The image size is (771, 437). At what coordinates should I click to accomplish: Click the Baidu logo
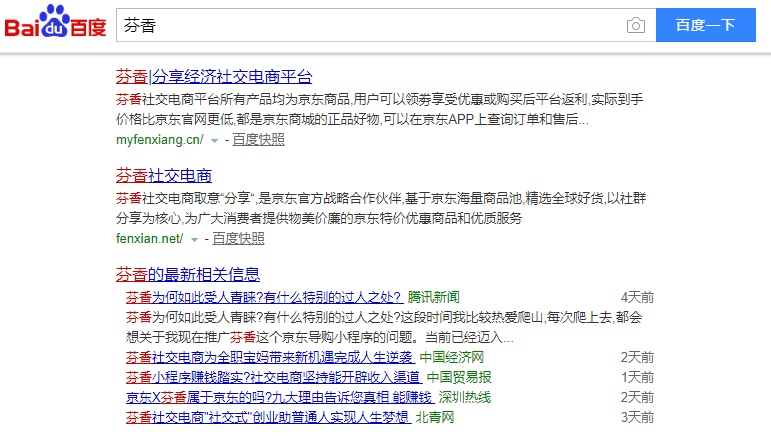[56, 22]
